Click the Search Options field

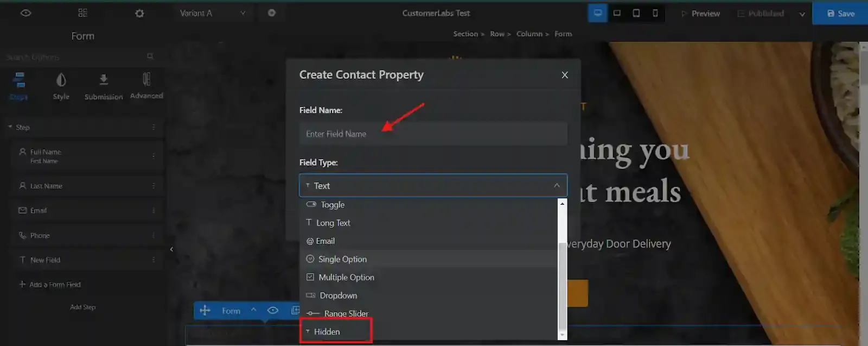pyautogui.click(x=73, y=56)
